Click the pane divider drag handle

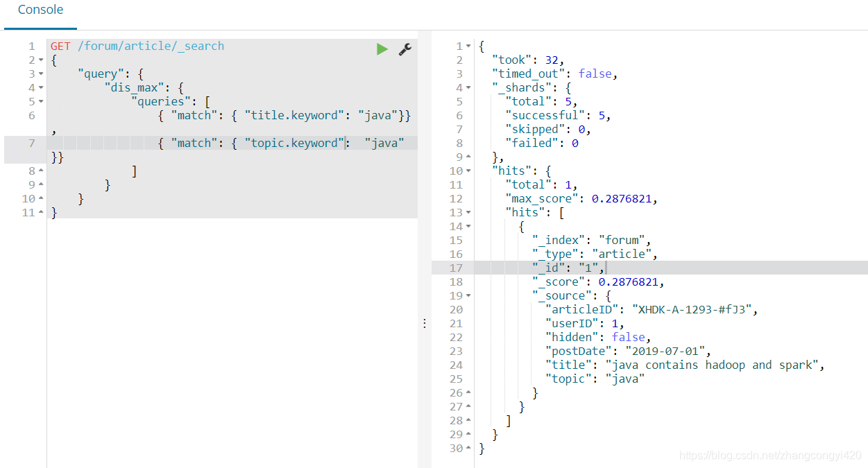tap(425, 323)
